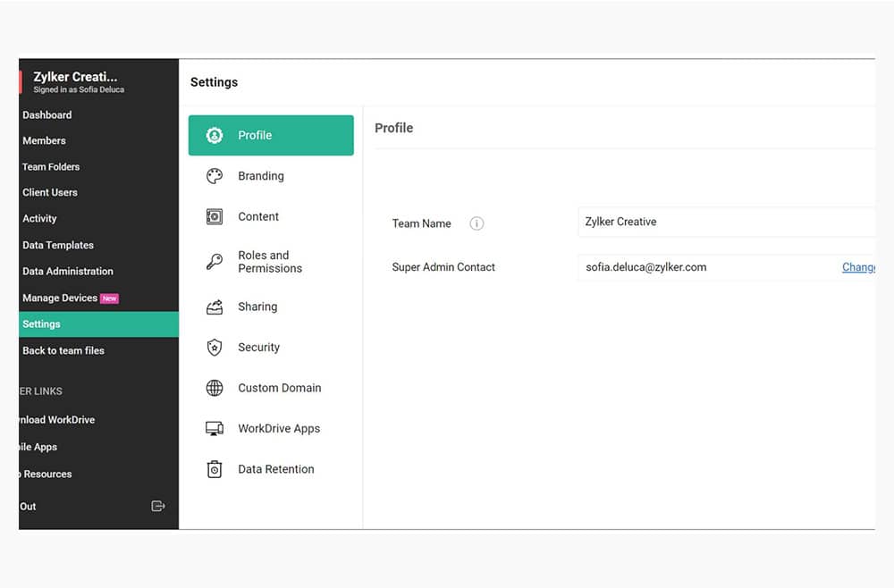Open the Data Retention tab
Viewport: 894px width, 588px height.
(271, 469)
